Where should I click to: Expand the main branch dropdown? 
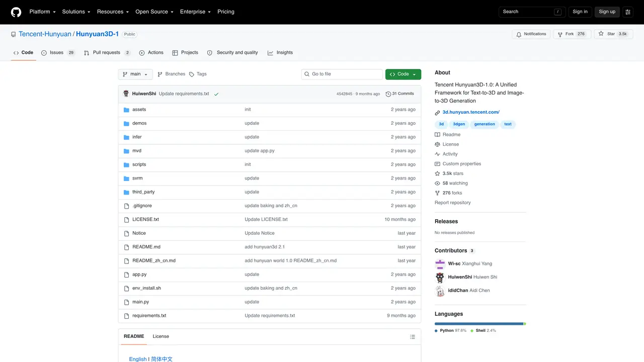coord(135,74)
